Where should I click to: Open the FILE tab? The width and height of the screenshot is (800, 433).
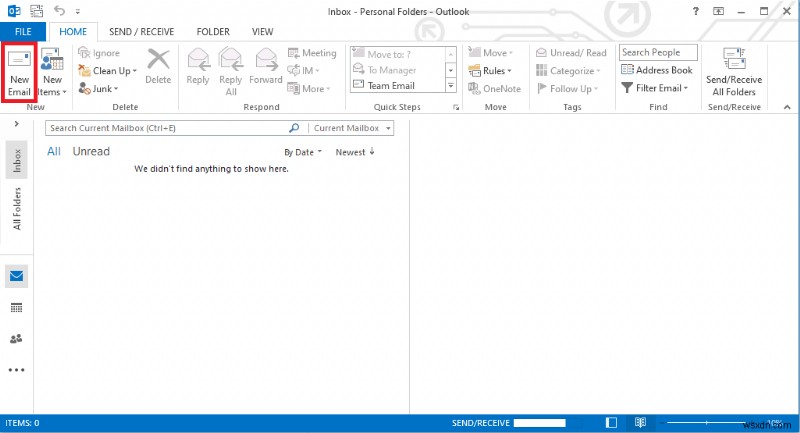coord(23,32)
